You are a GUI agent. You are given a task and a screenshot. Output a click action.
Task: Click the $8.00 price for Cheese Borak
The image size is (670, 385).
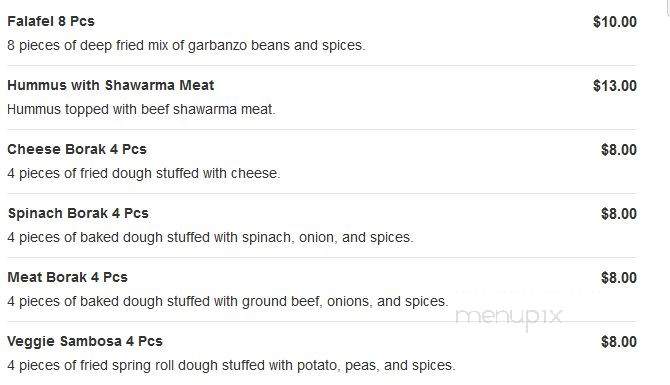[x=619, y=150]
